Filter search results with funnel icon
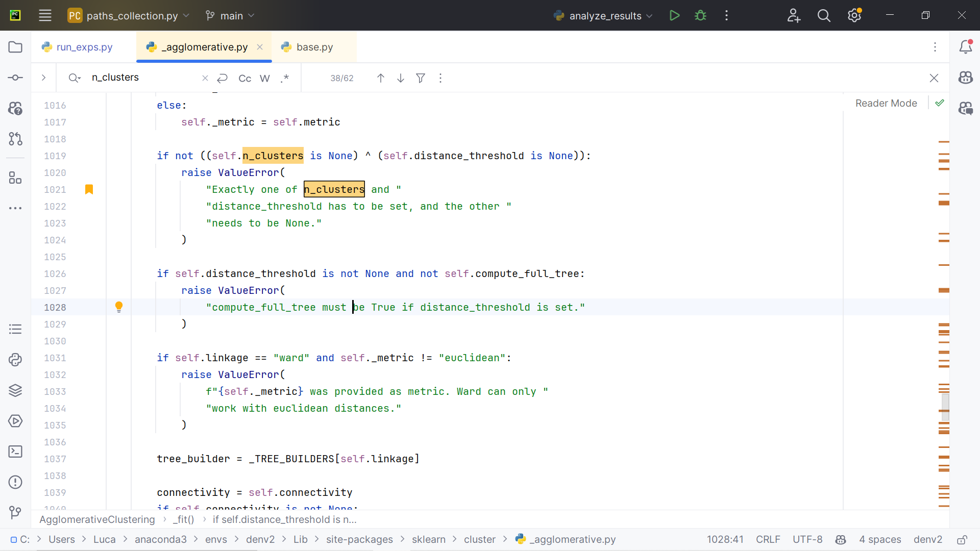Image resolution: width=980 pixels, height=551 pixels. (x=421, y=78)
